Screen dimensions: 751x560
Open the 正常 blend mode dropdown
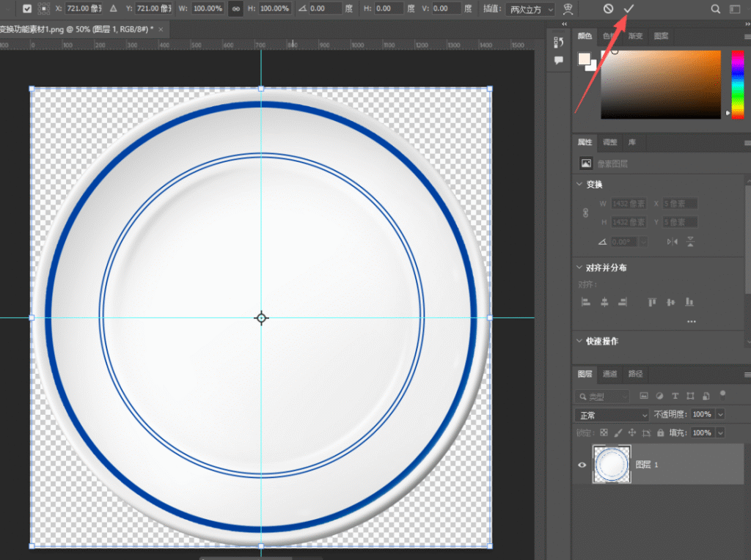click(x=612, y=415)
